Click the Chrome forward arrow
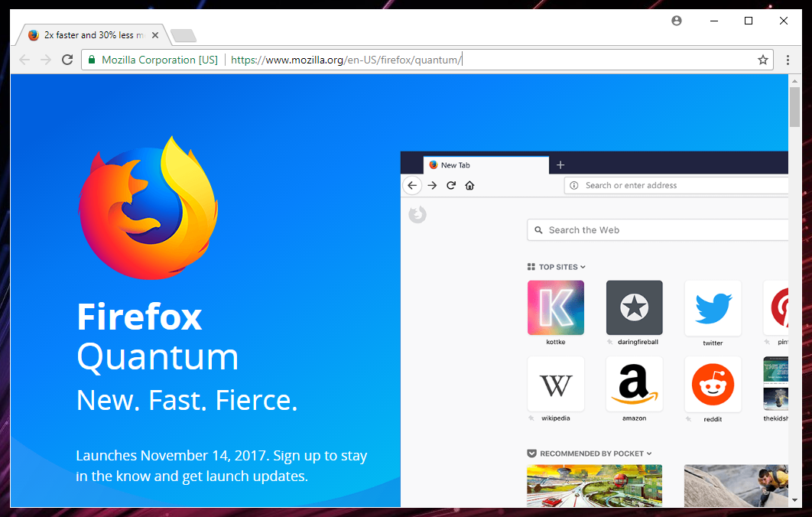Viewport: 812px width, 517px height. point(46,60)
